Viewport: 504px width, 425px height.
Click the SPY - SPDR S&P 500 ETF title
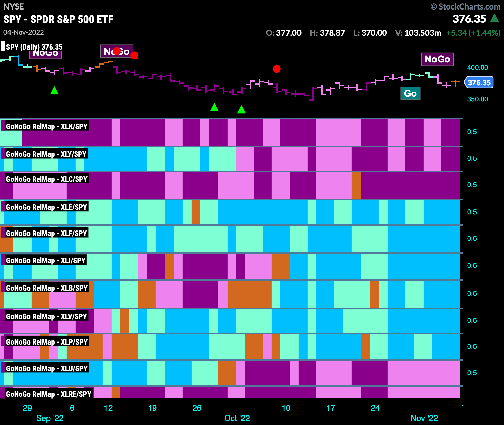coord(58,19)
